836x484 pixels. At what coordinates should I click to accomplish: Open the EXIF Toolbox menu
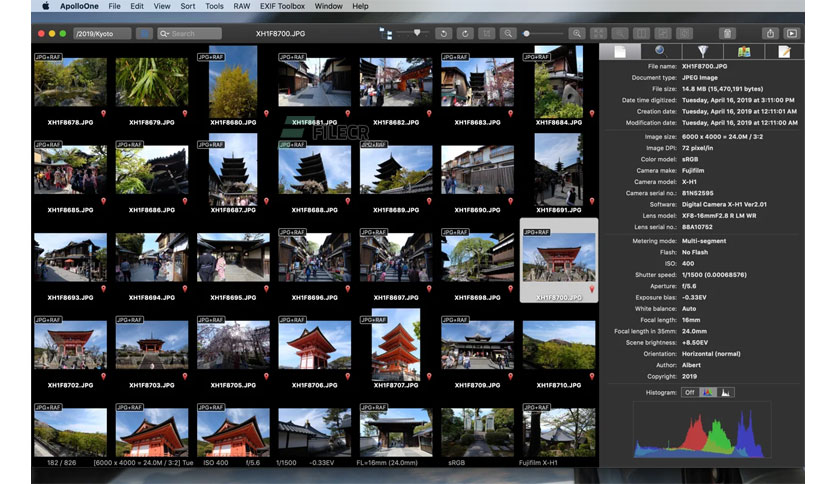282,6
